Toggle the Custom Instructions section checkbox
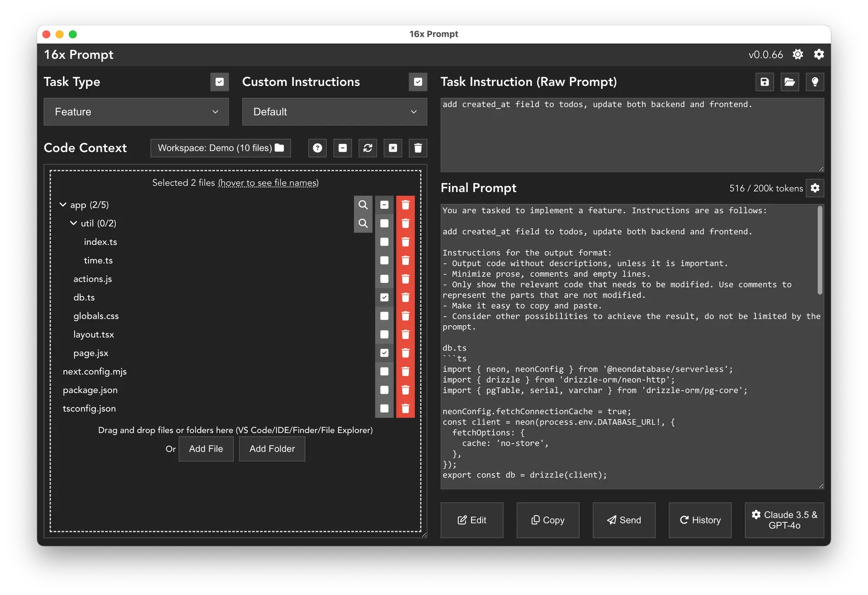868x595 pixels. (418, 82)
